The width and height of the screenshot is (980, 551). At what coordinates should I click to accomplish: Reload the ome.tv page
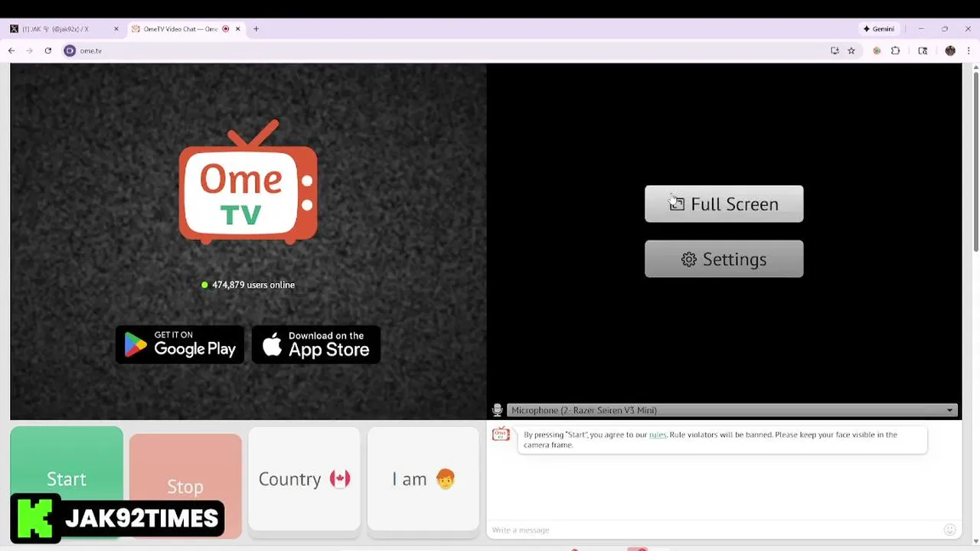tap(47, 51)
